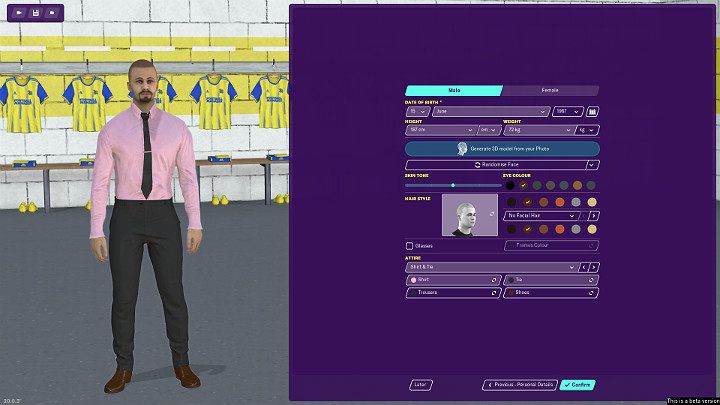Expand the Randomise Face options arrow
Screen dimensions: 720x405
(592, 165)
